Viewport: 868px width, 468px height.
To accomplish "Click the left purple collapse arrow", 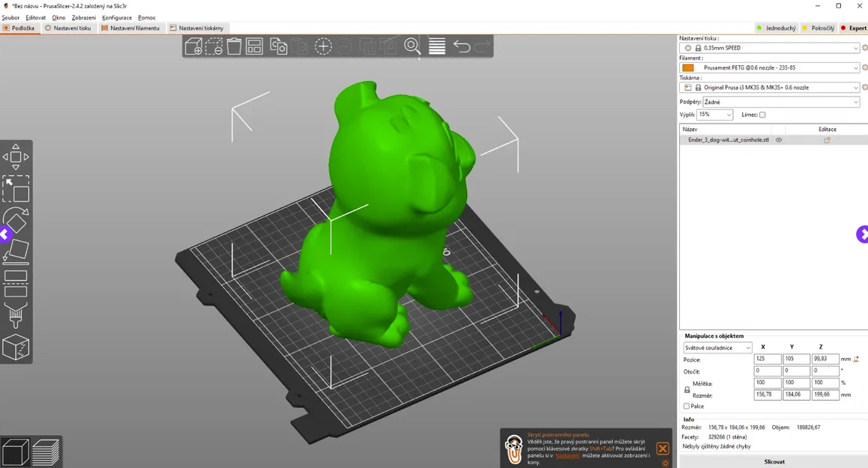I will (5, 234).
